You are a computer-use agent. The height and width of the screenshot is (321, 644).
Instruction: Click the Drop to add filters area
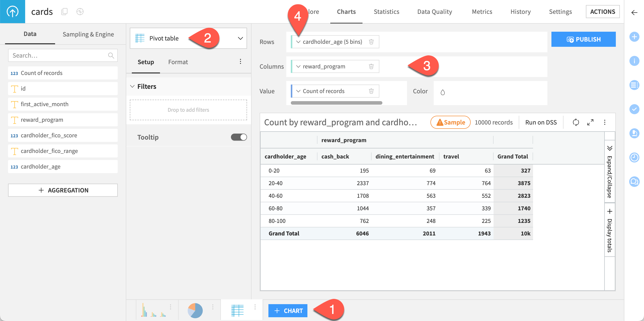click(x=188, y=110)
